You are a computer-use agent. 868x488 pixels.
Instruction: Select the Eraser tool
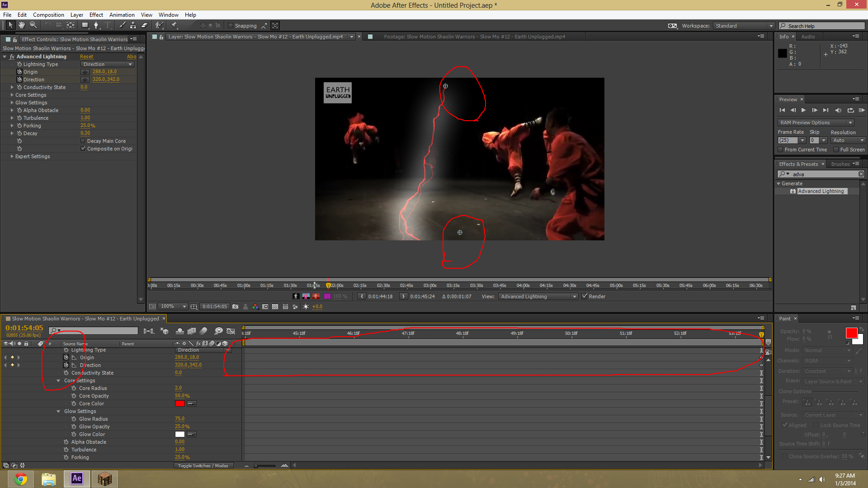click(144, 25)
